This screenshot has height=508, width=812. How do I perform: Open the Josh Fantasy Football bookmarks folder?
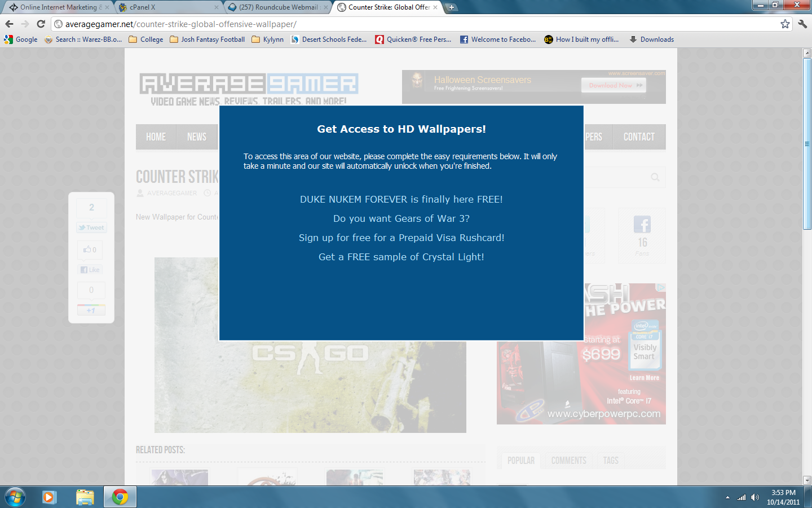click(x=208, y=40)
